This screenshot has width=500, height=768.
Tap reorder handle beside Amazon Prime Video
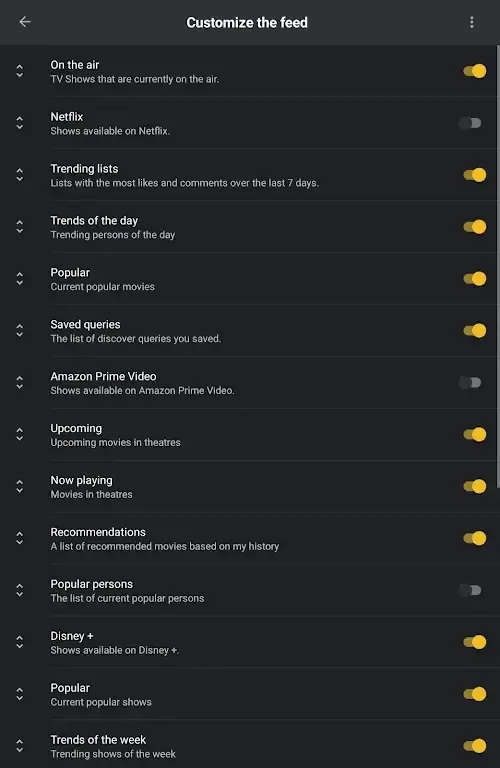[x=20, y=383]
